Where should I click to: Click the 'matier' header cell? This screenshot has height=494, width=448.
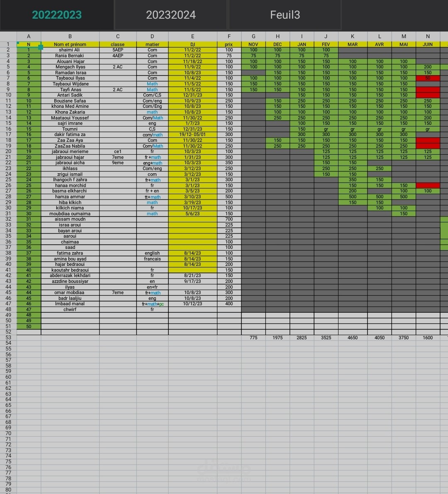point(152,44)
